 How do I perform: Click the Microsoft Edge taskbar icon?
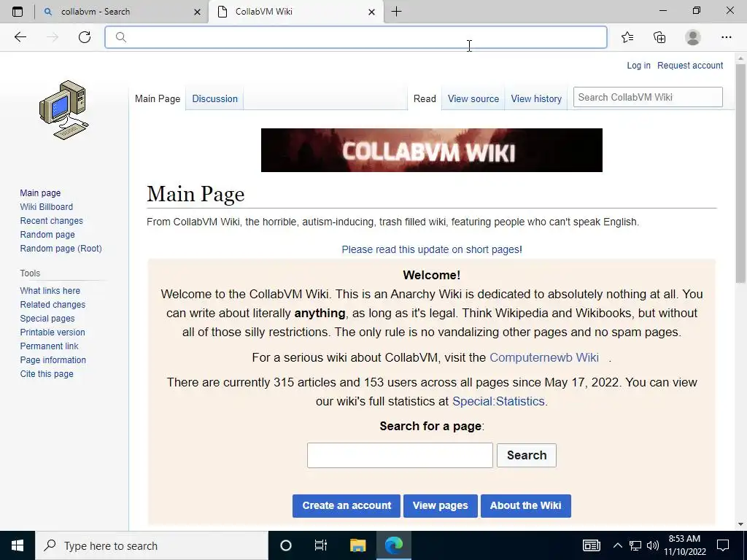[394, 545]
